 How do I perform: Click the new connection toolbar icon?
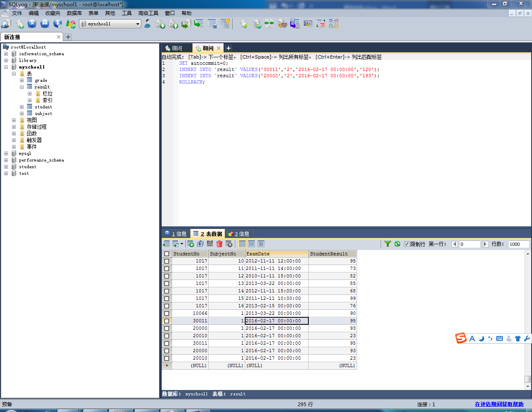pyautogui.click(x=6, y=24)
